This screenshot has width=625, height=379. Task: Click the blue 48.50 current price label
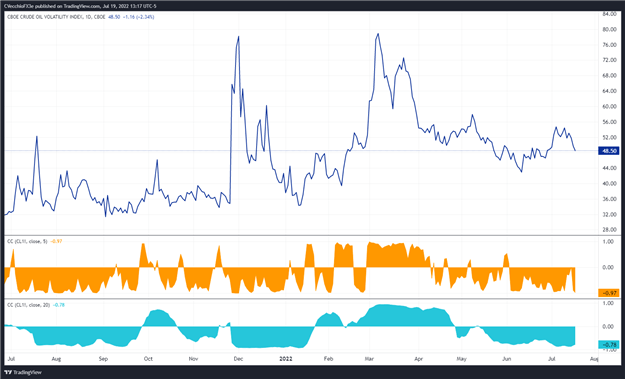[x=610, y=151]
